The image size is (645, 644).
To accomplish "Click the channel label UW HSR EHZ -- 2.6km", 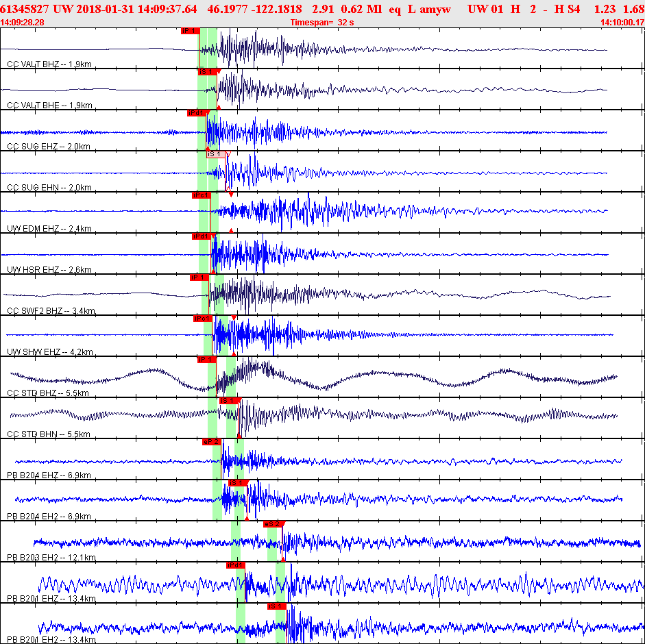I will pyautogui.click(x=49, y=270).
